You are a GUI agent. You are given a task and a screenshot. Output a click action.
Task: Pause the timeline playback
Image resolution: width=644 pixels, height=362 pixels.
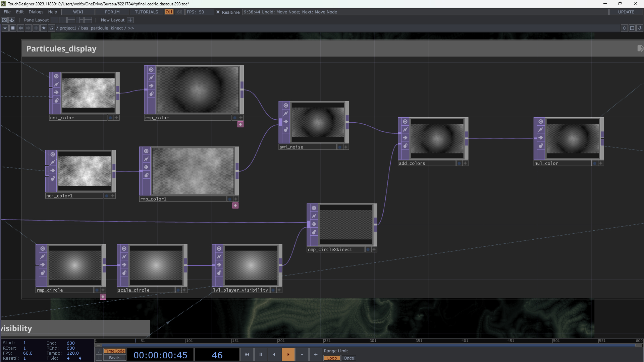(x=261, y=354)
